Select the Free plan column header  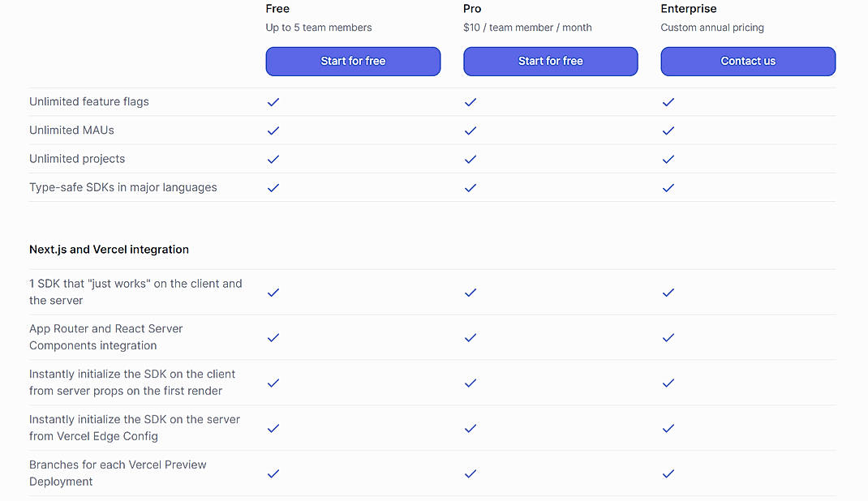click(277, 8)
